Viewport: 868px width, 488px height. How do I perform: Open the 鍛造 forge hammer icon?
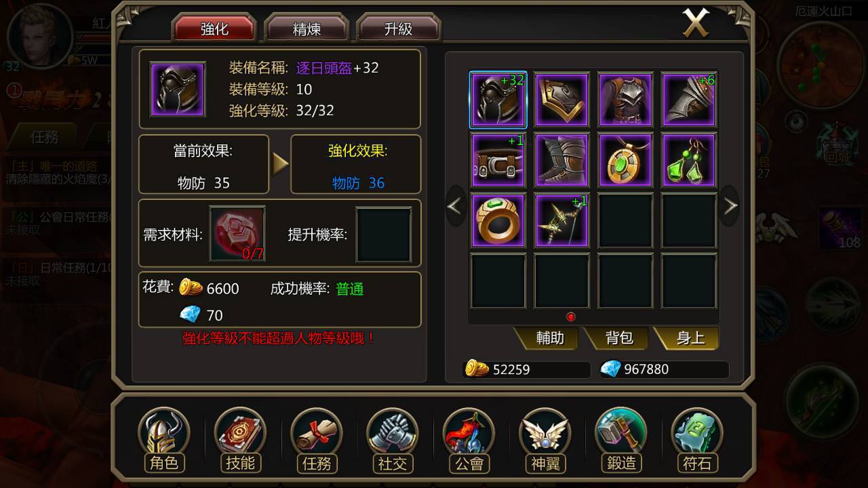pyautogui.click(x=621, y=441)
